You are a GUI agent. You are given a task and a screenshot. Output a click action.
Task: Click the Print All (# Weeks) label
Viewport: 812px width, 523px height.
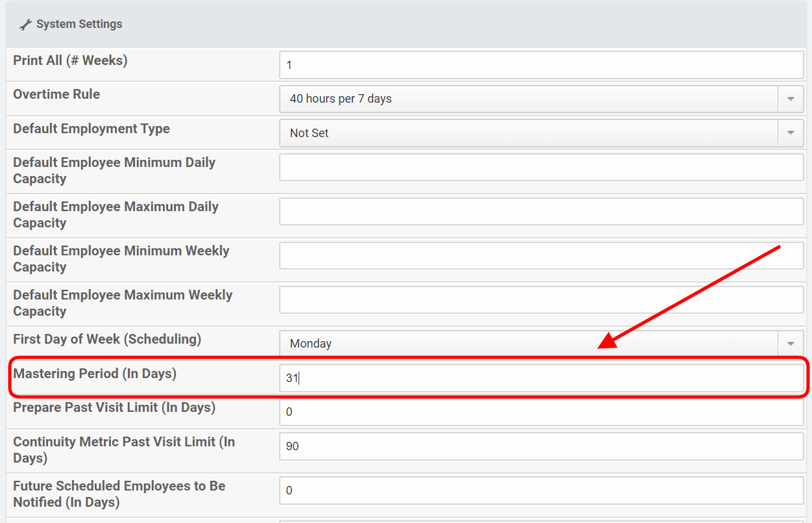pyautogui.click(x=70, y=60)
